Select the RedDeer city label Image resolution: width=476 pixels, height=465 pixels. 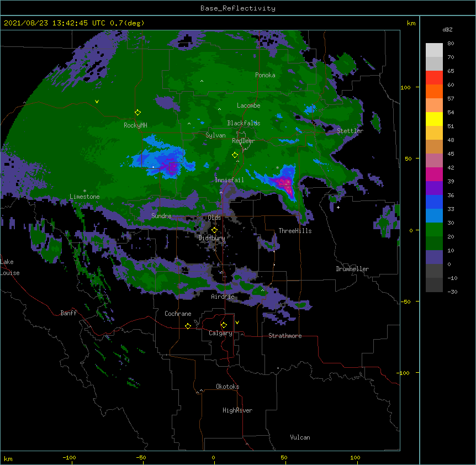click(x=244, y=141)
